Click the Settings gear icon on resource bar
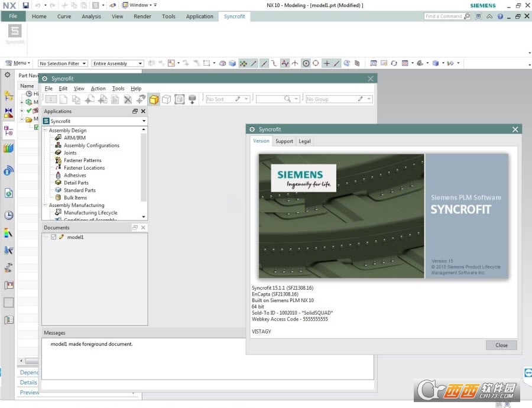The width and height of the screenshot is (532, 408). click(8, 76)
